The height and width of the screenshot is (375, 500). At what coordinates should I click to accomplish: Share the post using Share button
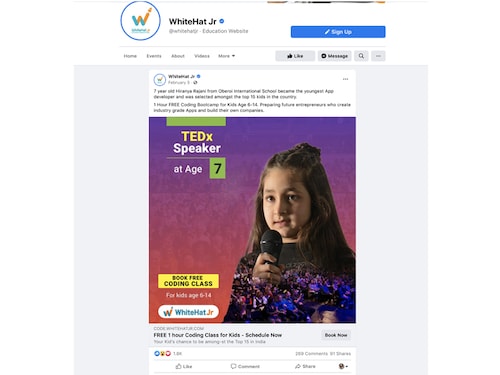point(305,366)
